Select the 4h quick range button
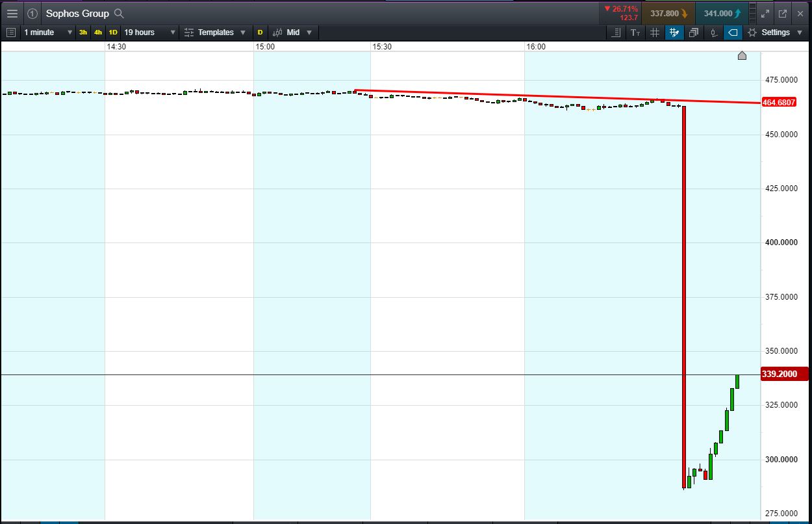Image resolution: width=812 pixels, height=524 pixels. [x=98, y=33]
